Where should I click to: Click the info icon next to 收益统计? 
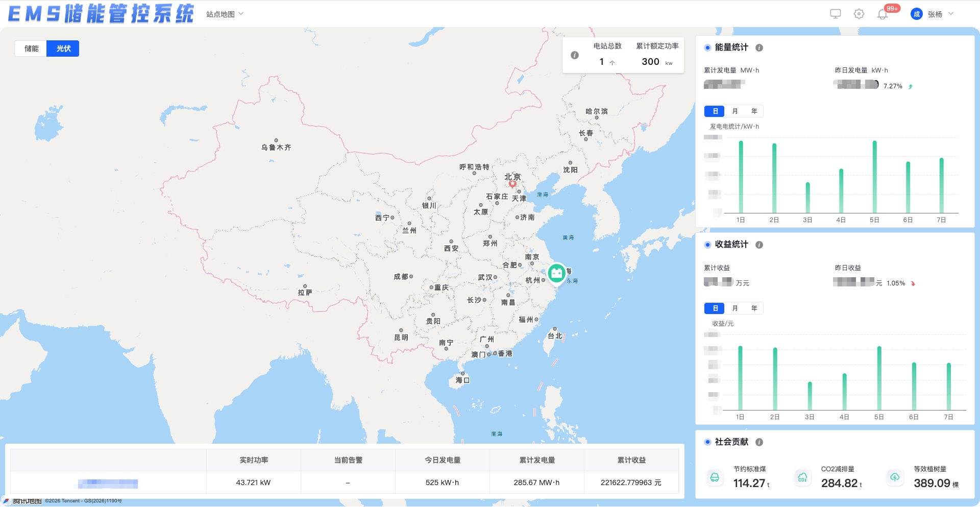tap(759, 245)
